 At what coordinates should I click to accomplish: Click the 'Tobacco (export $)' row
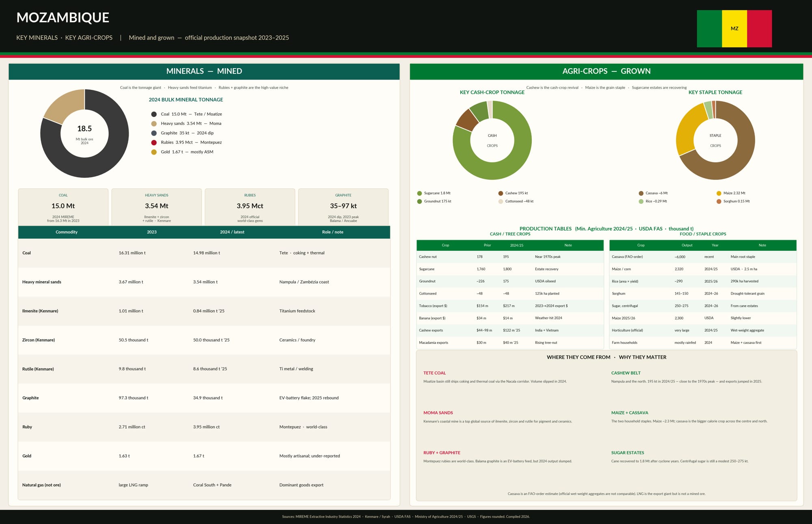(x=510, y=306)
